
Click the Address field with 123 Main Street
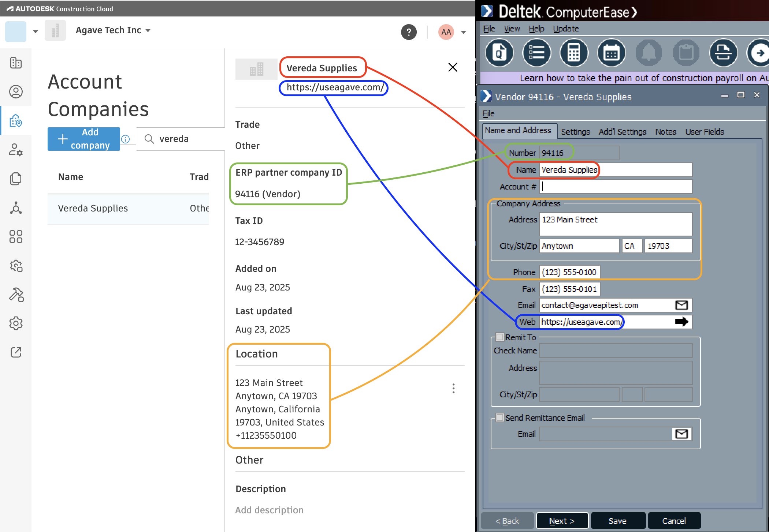click(616, 224)
